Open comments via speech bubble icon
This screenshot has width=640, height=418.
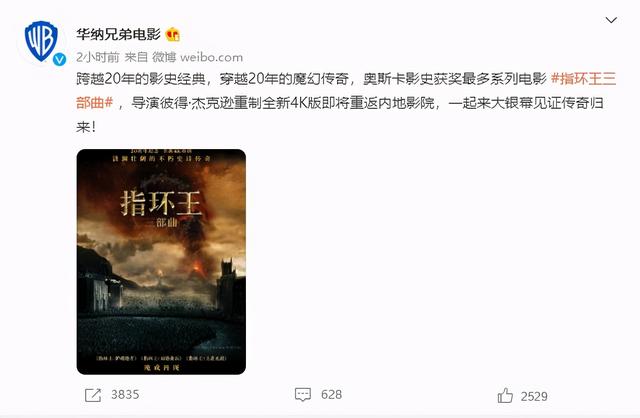coord(303,395)
